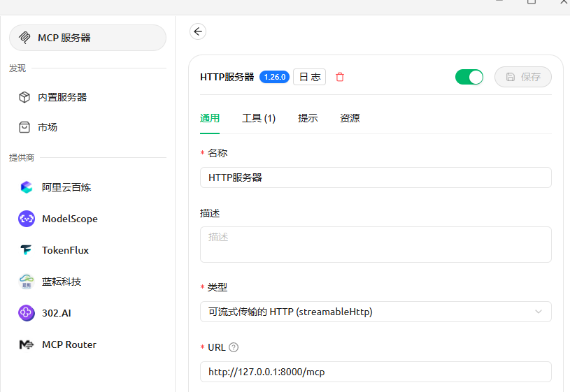Expand the 类型 streamableHttp dropdown
This screenshot has width=570, height=392.
[376, 312]
